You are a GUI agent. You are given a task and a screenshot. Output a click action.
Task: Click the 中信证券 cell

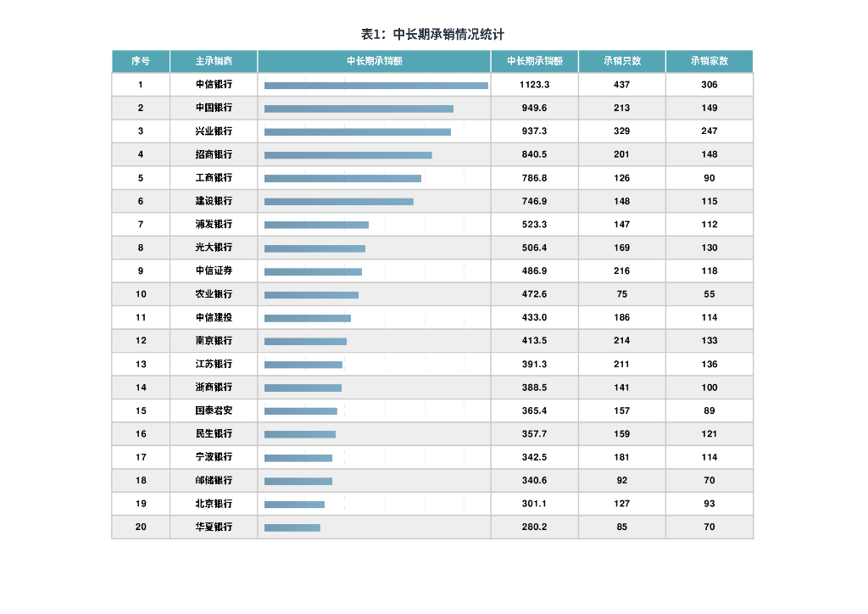(214, 271)
